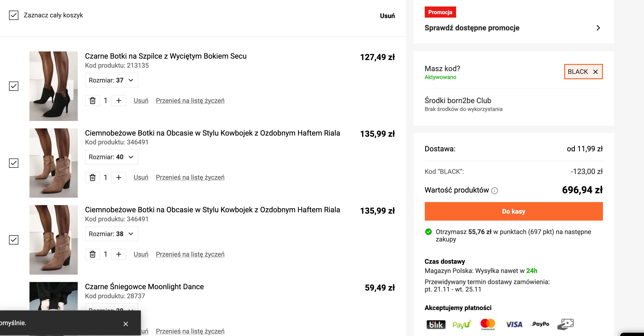This screenshot has height=336, width=644.
Task: Increase quantity of Czarne Botki Secu
Action: coord(119,101)
